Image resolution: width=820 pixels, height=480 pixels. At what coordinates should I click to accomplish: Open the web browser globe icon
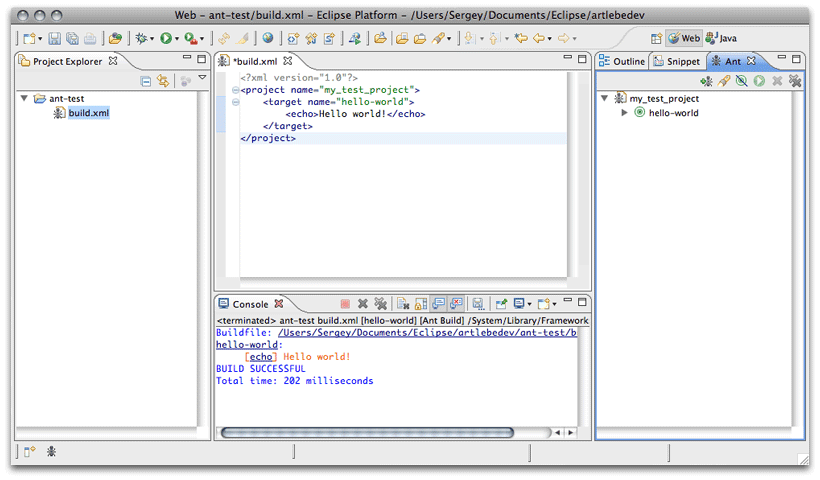pos(268,39)
